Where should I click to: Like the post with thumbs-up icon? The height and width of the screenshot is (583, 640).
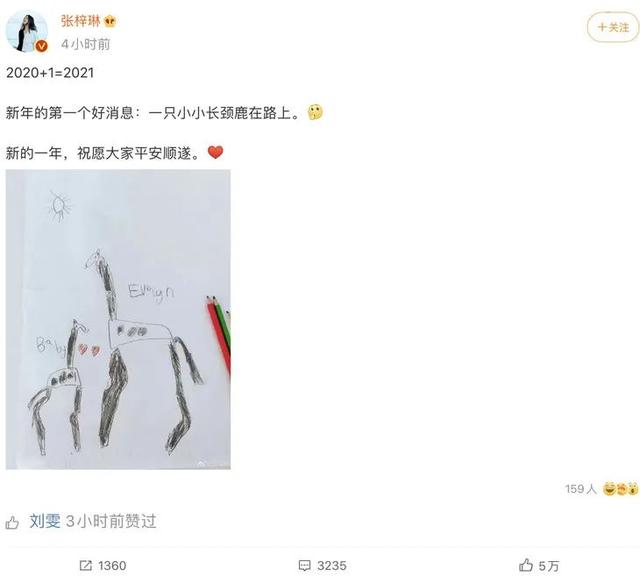click(x=526, y=565)
